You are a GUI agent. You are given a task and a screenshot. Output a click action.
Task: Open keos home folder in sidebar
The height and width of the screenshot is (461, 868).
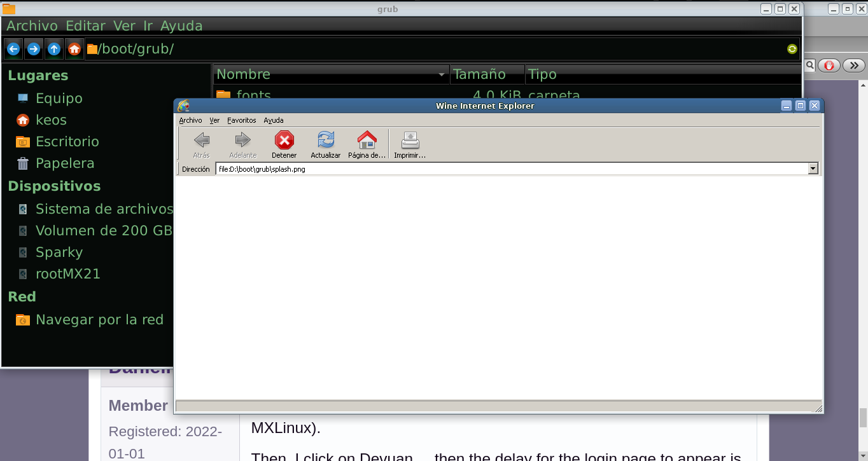(51, 120)
